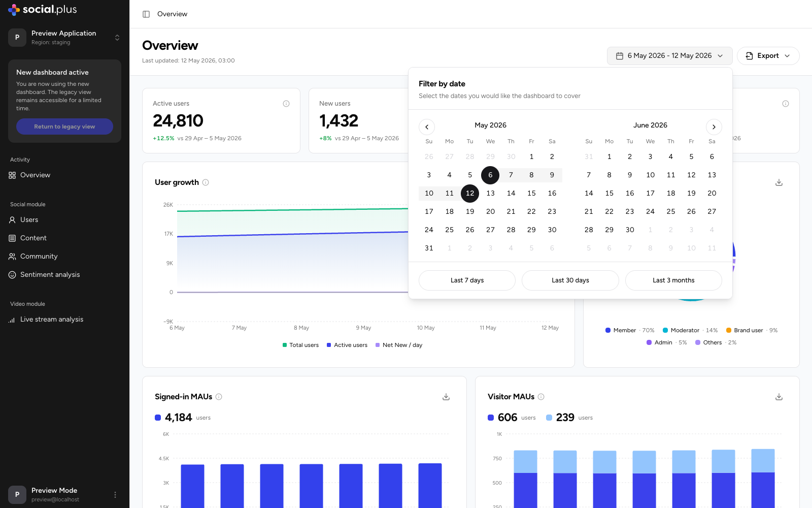Click the Preview Mode avatar
This screenshot has width=812, height=508.
click(17, 495)
